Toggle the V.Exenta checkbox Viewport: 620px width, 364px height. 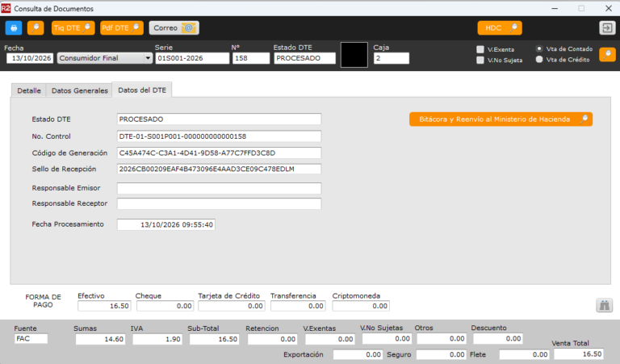(x=480, y=49)
